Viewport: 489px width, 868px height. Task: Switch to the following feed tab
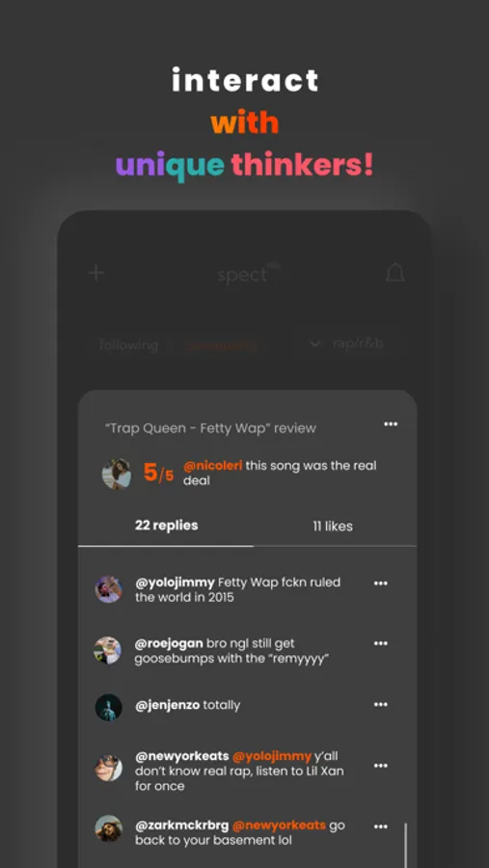coord(129,345)
